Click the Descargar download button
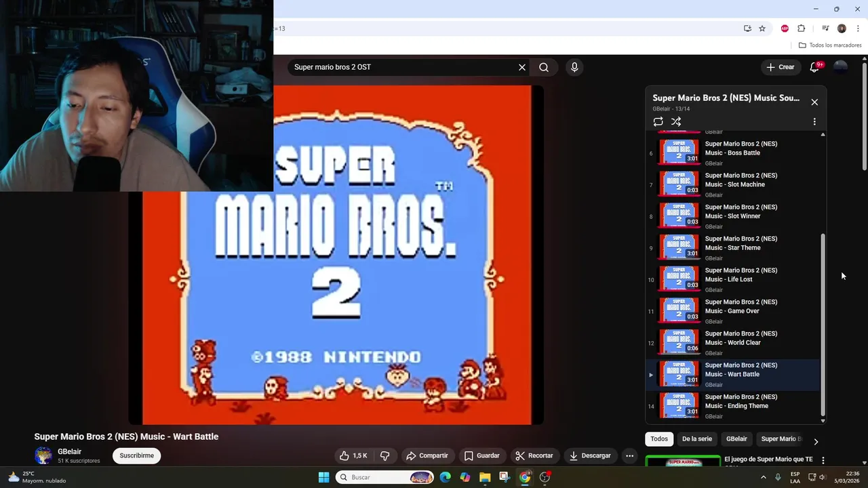Viewport: 868px width, 488px height. (590, 455)
